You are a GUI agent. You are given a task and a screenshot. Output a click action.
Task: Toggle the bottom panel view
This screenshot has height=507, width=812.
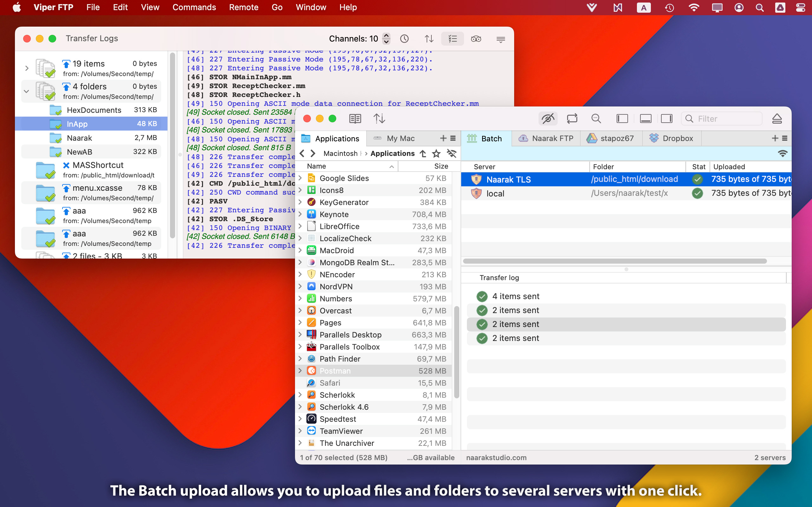(x=645, y=119)
